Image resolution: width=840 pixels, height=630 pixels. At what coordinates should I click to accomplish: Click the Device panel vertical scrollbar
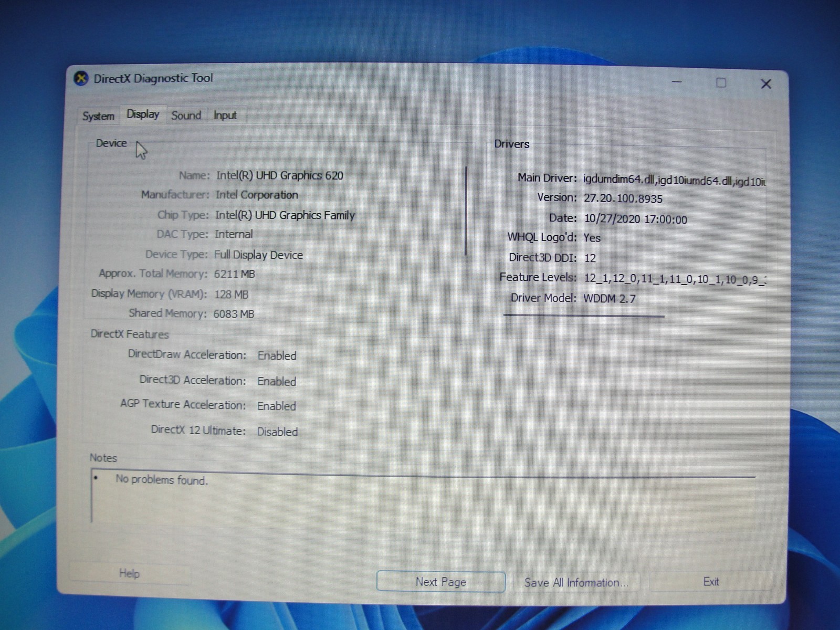coord(466,211)
